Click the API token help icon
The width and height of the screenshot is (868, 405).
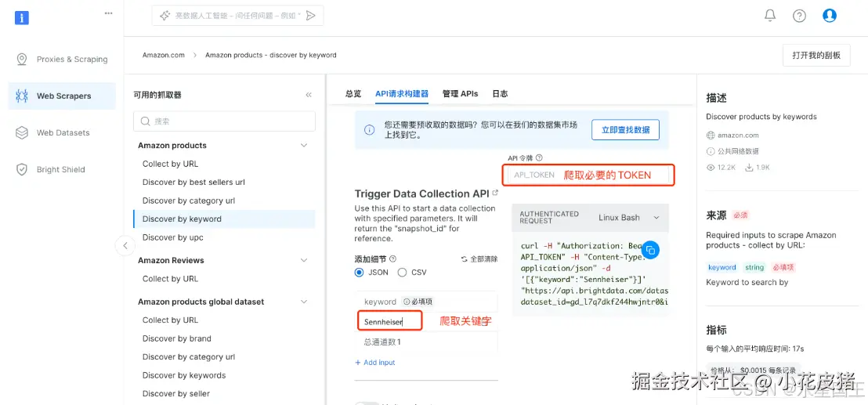(x=539, y=157)
